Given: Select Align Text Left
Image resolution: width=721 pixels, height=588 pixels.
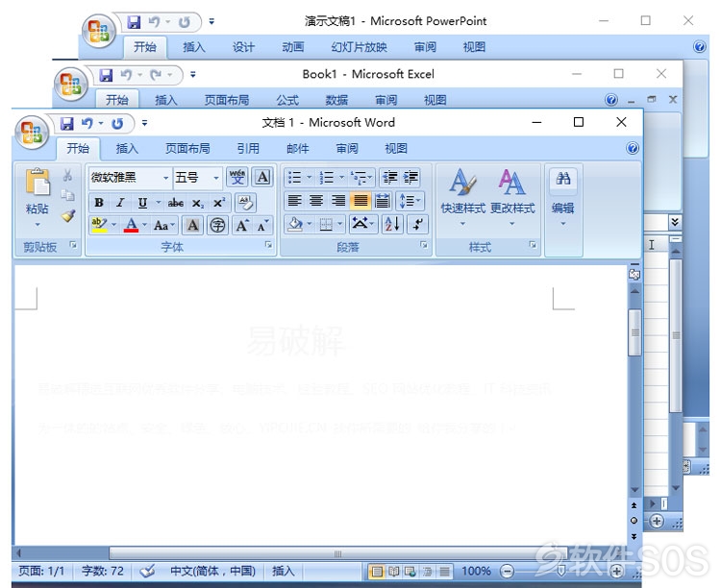Looking at the screenshot, I should [x=294, y=201].
